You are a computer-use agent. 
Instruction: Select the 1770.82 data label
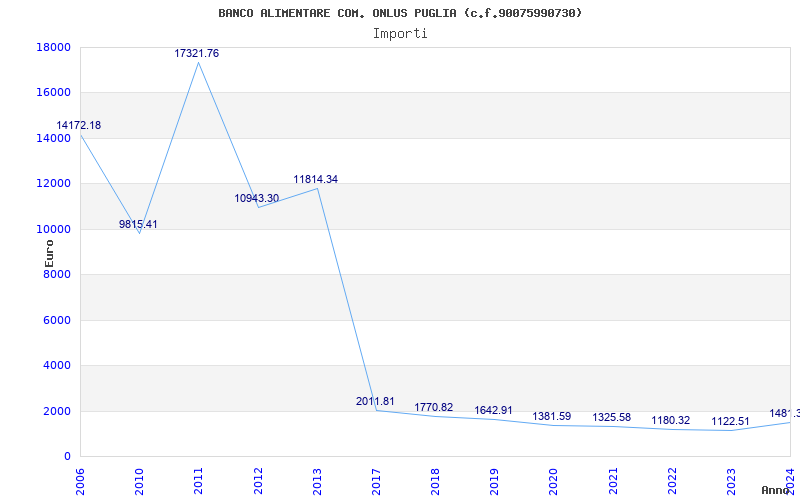pyautogui.click(x=434, y=407)
